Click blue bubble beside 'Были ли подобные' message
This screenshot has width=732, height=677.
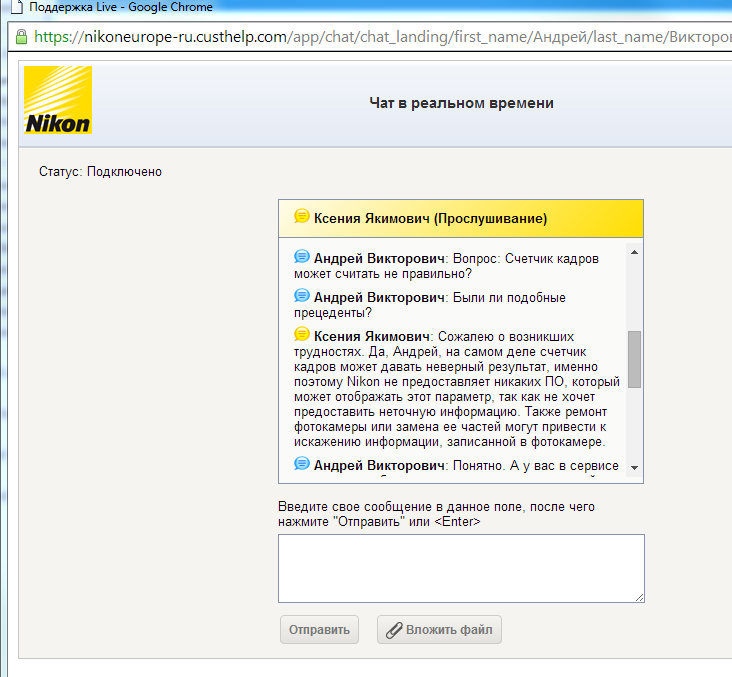click(x=302, y=295)
